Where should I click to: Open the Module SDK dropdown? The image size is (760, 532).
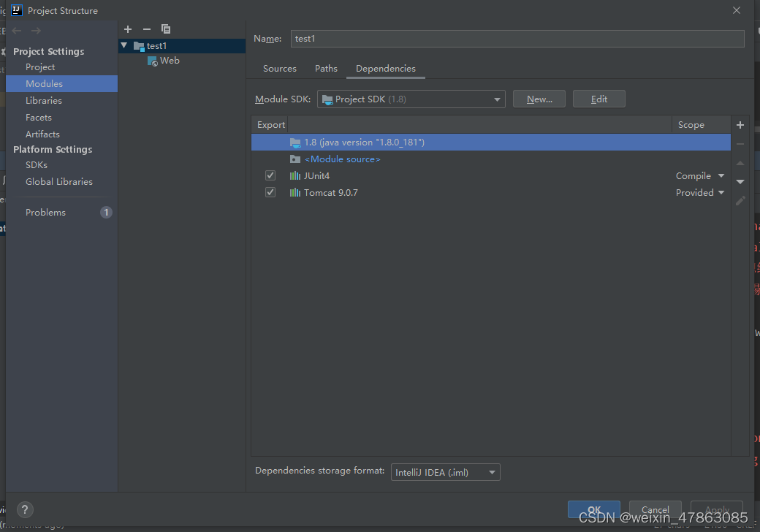coord(411,99)
